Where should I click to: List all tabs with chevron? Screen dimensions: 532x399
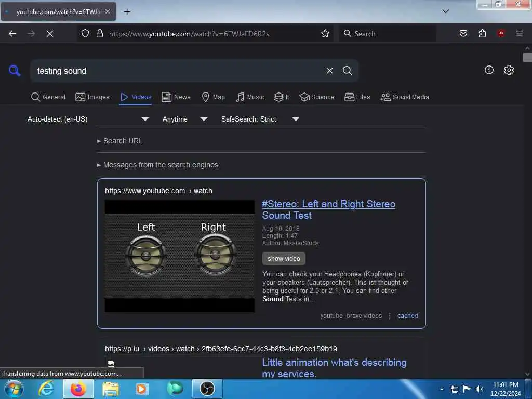tap(446, 11)
